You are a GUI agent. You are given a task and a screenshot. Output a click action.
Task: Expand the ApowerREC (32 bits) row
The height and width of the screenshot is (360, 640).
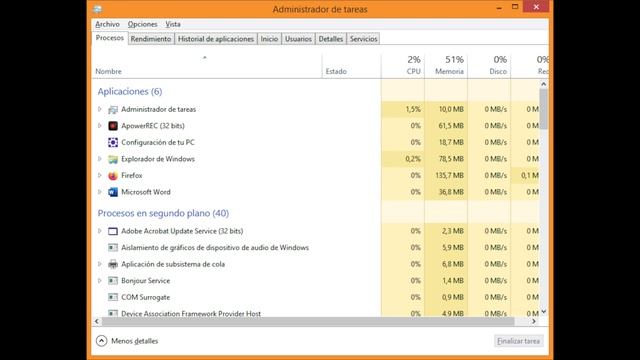click(x=100, y=126)
